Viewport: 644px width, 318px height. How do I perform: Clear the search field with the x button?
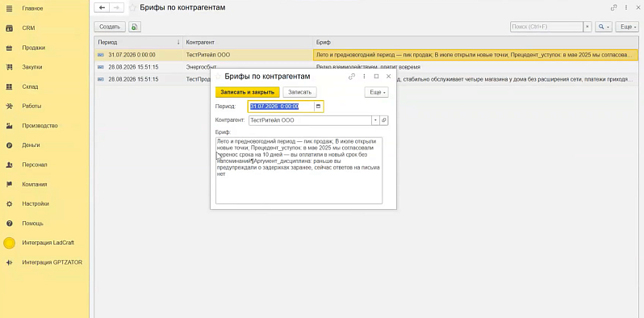coord(588,27)
